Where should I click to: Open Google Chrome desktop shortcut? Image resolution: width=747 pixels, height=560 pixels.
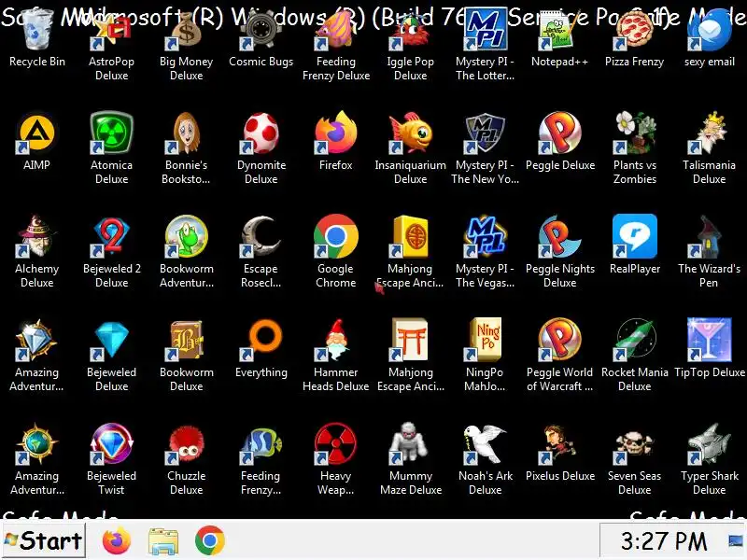click(336, 237)
